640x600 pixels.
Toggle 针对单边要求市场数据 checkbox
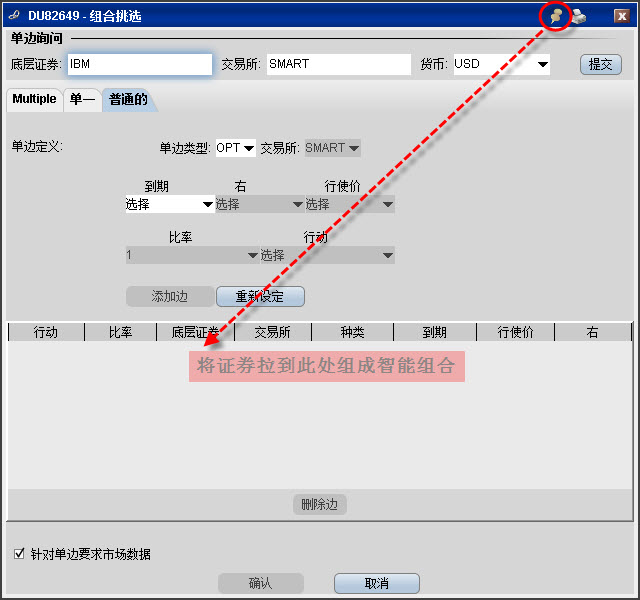pos(19,554)
